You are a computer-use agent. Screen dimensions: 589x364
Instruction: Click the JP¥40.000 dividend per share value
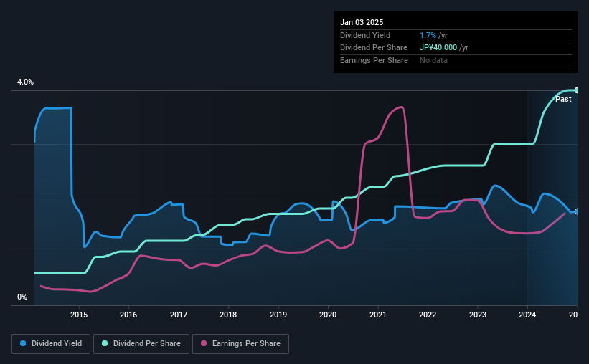pyautogui.click(x=438, y=48)
